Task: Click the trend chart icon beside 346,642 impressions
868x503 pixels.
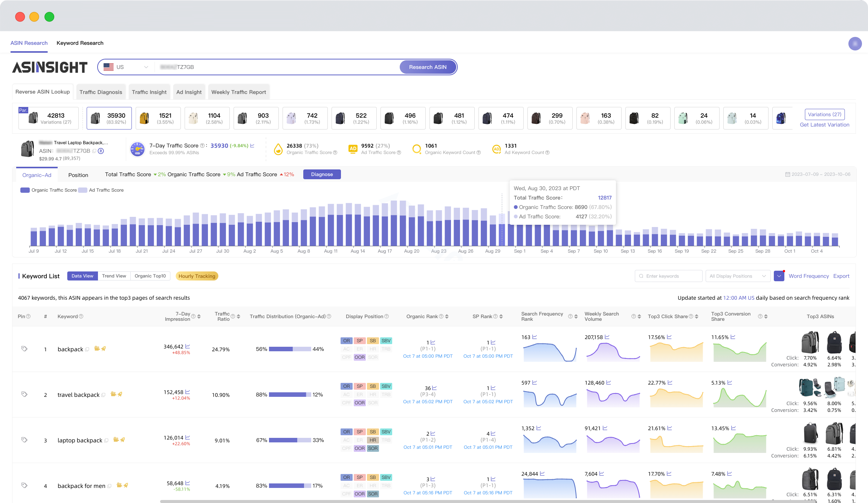Action: tap(188, 346)
